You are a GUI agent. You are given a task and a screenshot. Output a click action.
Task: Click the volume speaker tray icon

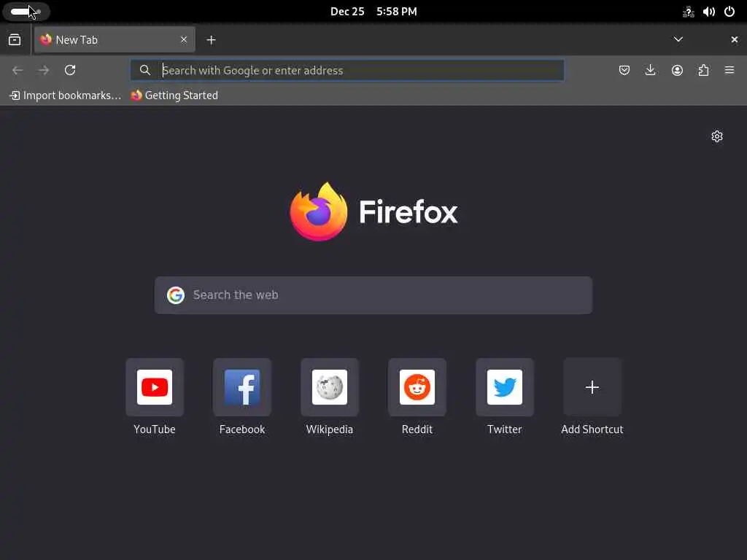(x=709, y=12)
